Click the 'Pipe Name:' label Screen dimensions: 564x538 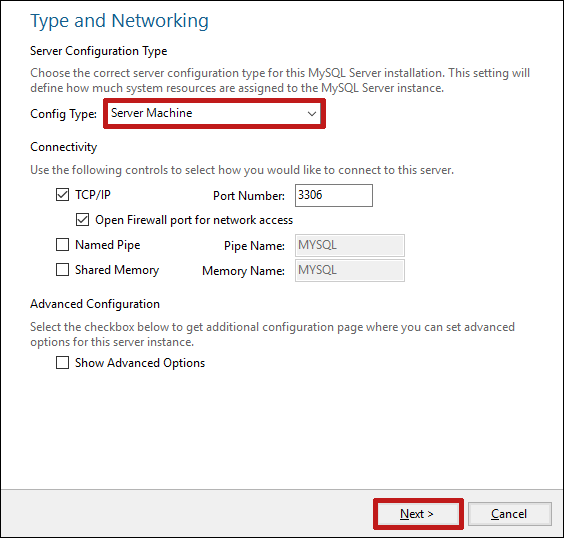coord(254,246)
